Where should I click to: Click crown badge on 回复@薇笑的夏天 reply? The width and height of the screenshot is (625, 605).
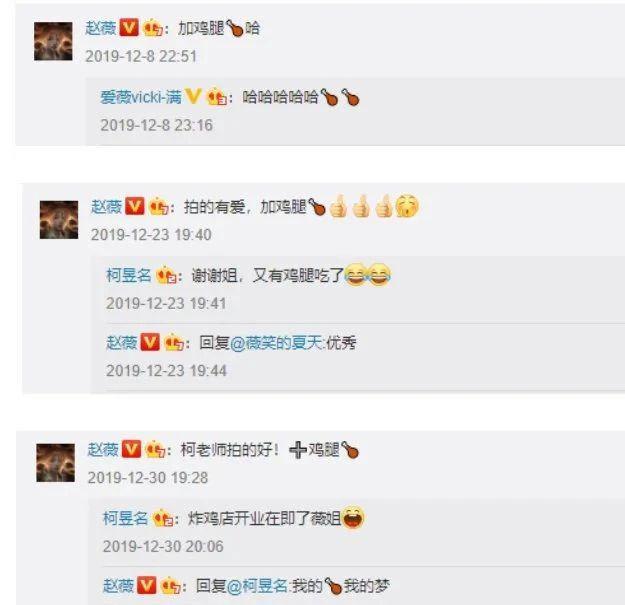tap(174, 343)
